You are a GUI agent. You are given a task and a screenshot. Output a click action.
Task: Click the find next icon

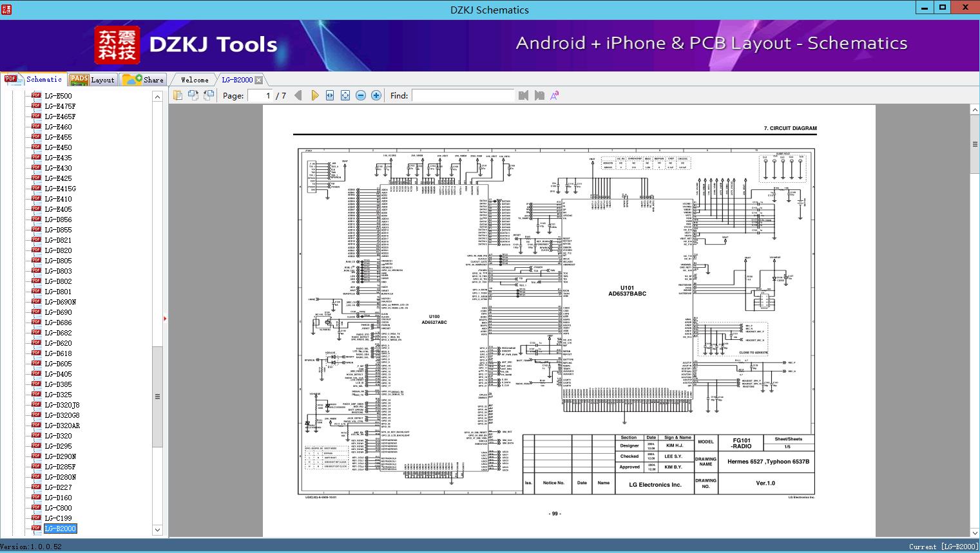539,95
